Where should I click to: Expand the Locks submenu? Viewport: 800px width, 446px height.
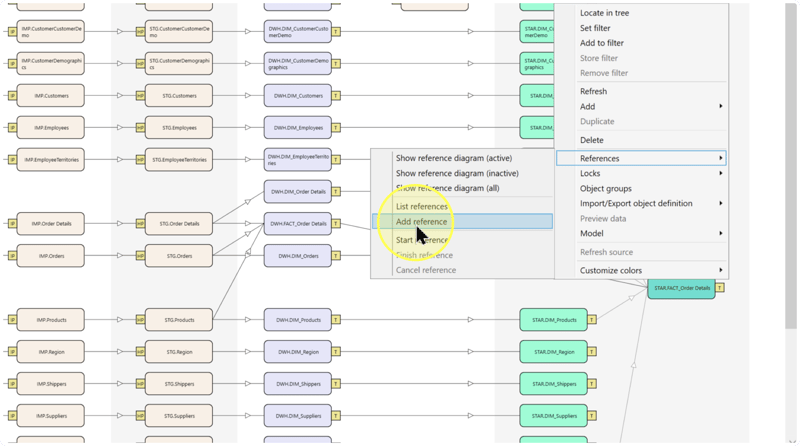[x=641, y=174]
